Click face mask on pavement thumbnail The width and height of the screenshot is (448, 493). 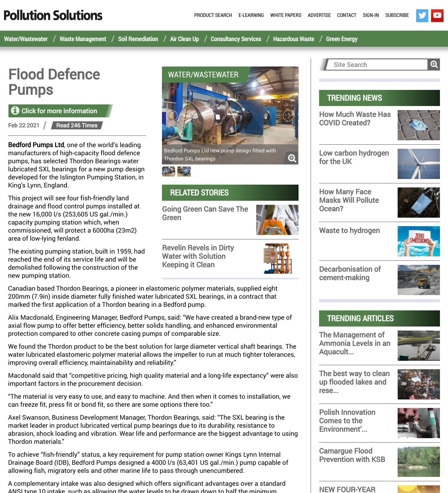click(419, 125)
